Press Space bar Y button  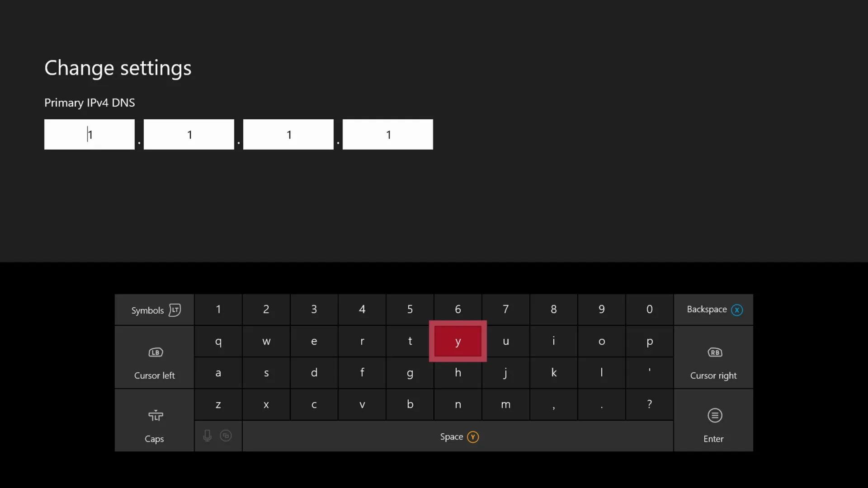pyautogui.click(x=458, y=436)
